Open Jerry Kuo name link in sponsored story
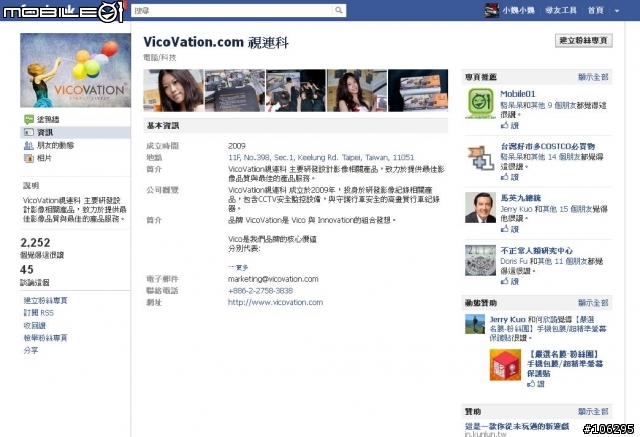Screen dimensions: 640x437 pyautogui.click(x=507, y=319)
